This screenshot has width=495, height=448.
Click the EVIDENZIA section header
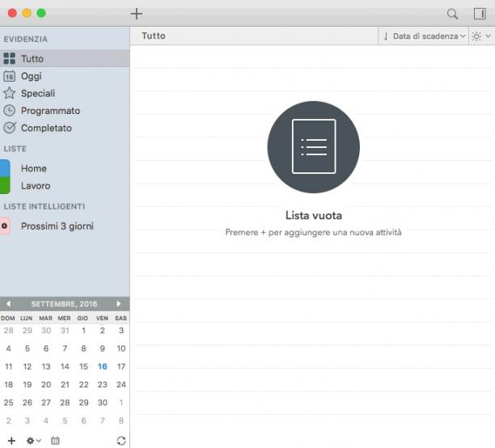click(26, 39)
